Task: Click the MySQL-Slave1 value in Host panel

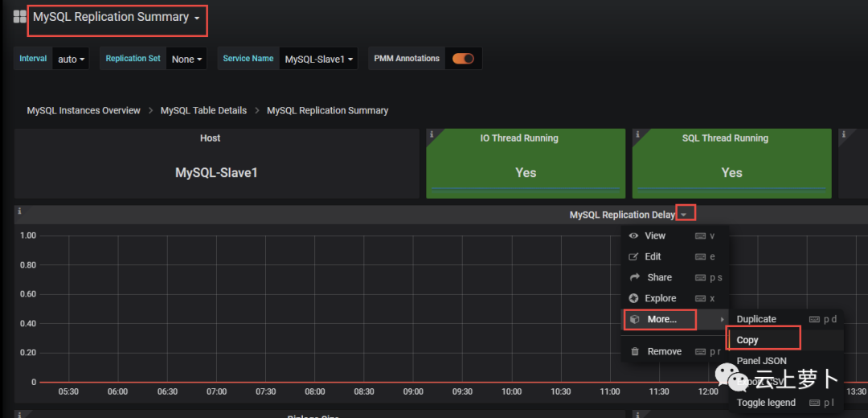Action: [x=216, y=172]
